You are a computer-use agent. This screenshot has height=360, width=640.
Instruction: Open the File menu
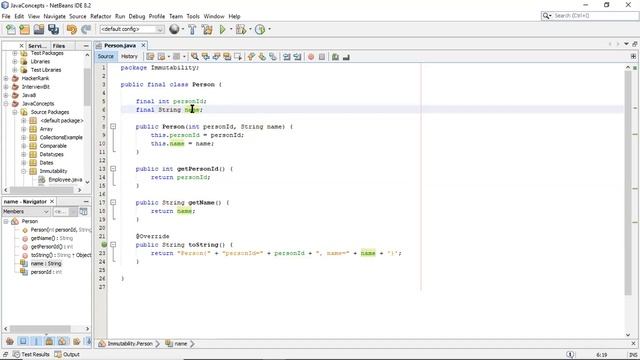click(6, 16)
